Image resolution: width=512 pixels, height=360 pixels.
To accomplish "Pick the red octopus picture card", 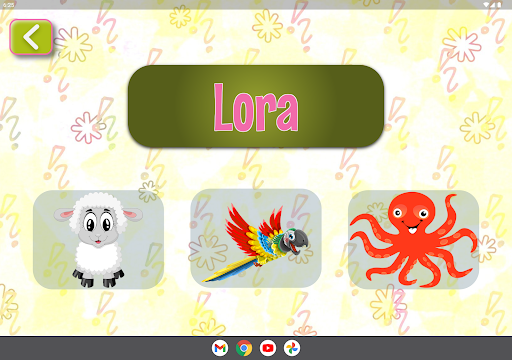I will pos(413,239).
